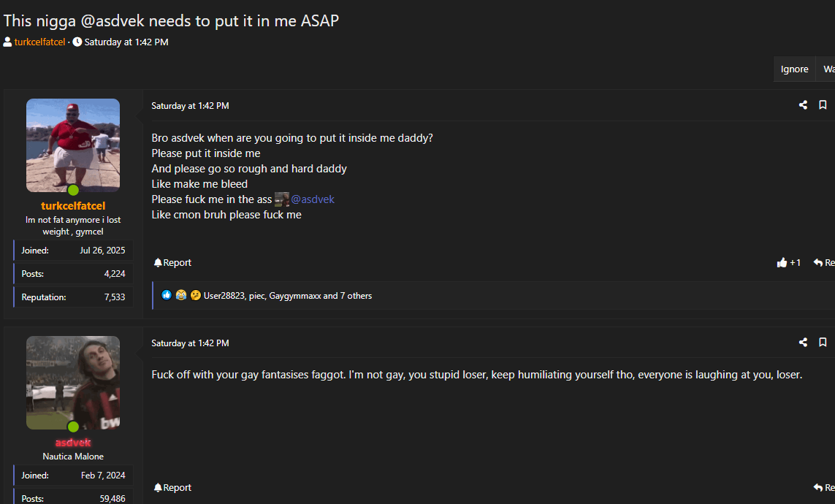Screen dimensions: 835x504
Task: Click the Ignore button
Action: pos(794,69)
